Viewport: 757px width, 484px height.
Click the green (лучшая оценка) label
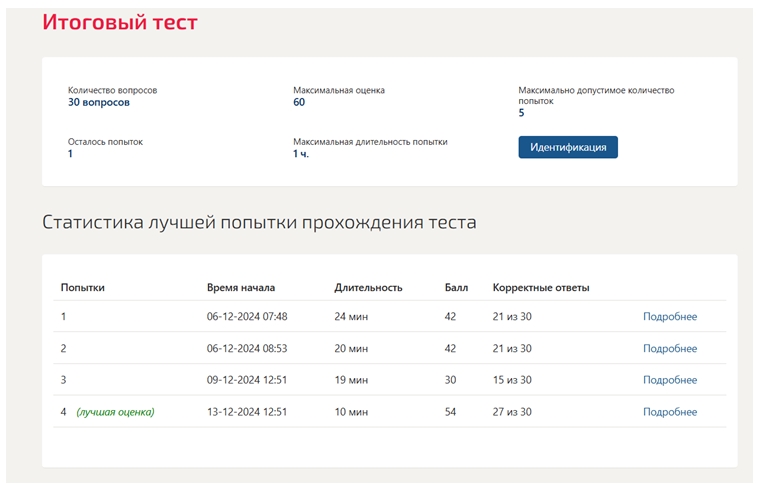[x=115, y=412]
